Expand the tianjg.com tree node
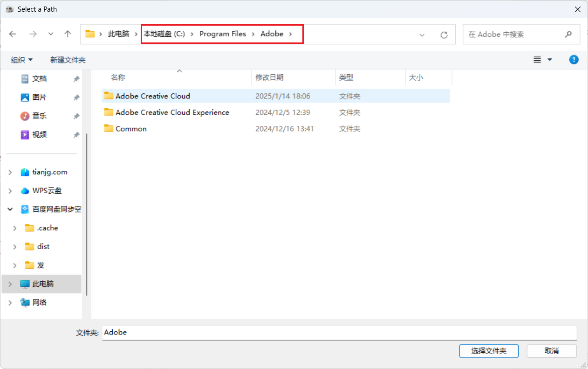The height and width of the screenshot is (369, 588). 10,172
